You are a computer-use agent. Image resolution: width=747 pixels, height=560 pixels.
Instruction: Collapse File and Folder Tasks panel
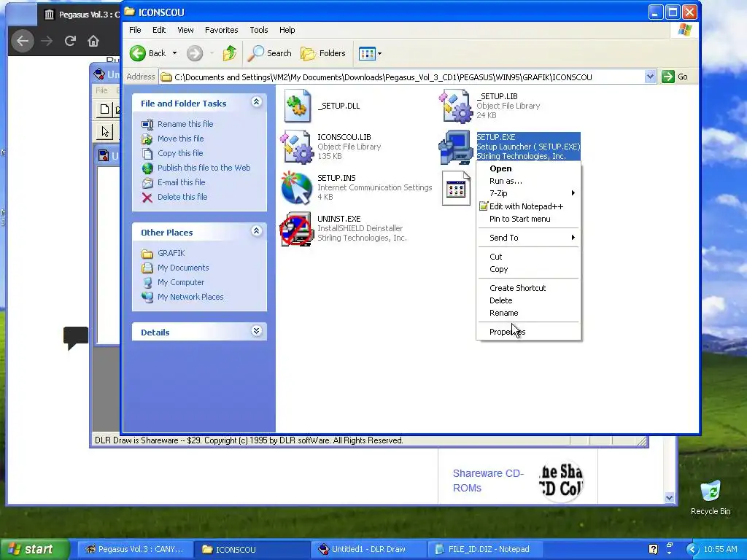pyautogui.click(x=256, y=102)
